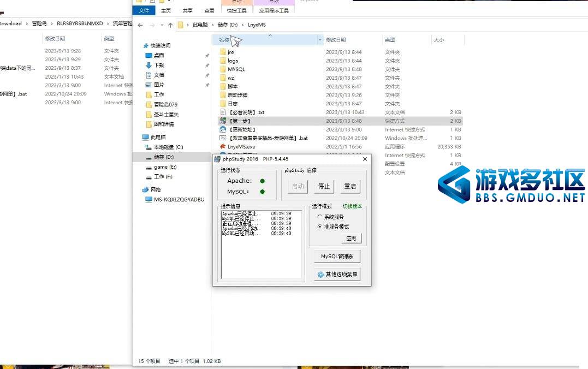Click the 【第一步】 shortcut icon
588x369 pixels.
[x=223, y=121]
